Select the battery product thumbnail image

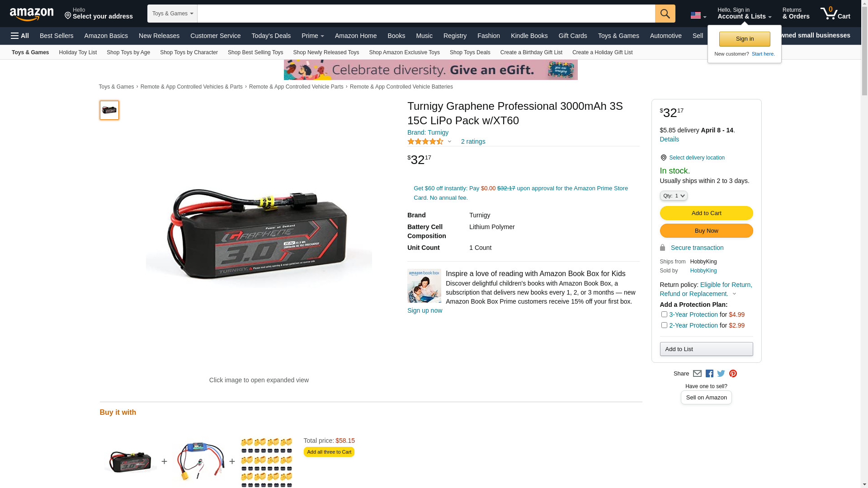109,110
